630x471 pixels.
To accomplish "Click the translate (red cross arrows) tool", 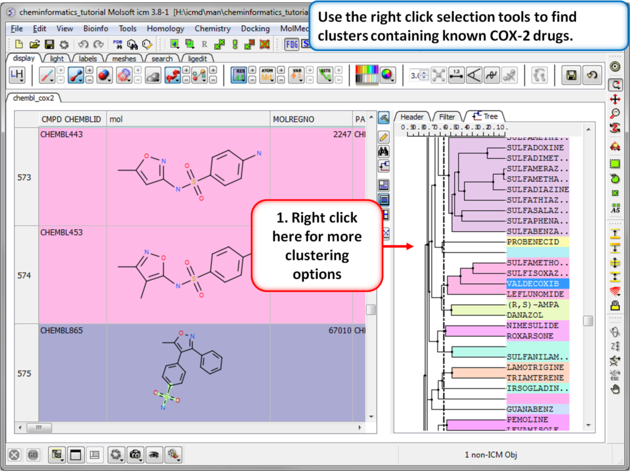I will pyautogui.click(x=616, y=101).
